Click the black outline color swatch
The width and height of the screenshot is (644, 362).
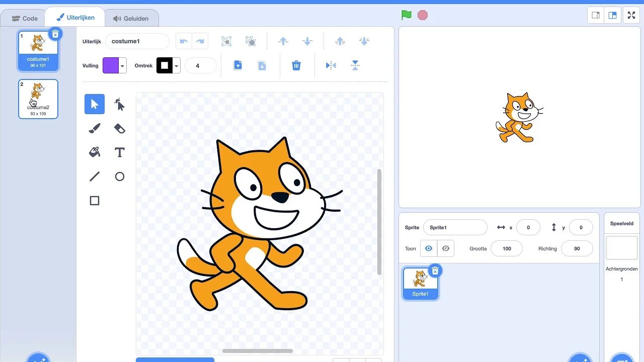165,65
